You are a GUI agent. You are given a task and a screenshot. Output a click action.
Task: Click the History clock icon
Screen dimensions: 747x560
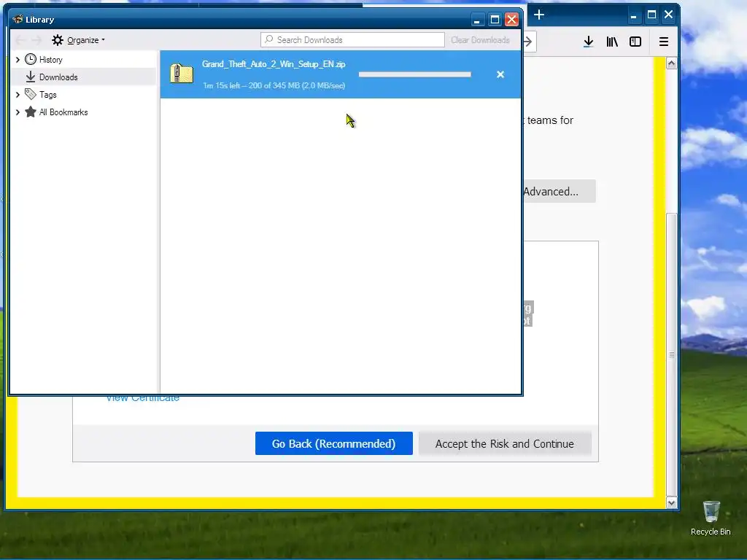31,59
